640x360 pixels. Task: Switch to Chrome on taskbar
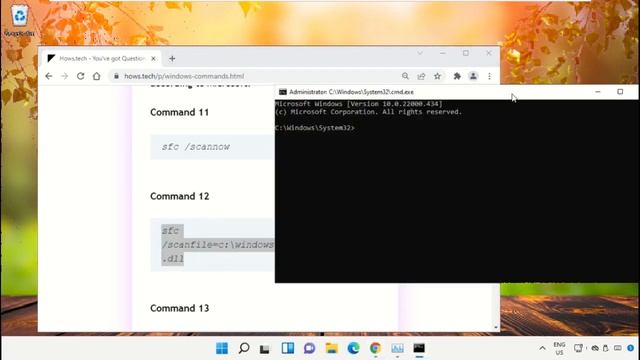click(x=375, y=348)
